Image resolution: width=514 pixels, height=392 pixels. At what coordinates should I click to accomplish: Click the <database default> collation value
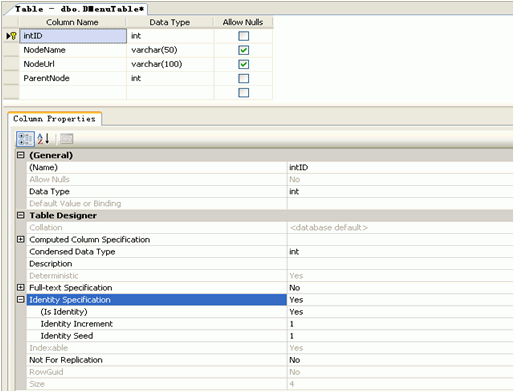(400, 227)
